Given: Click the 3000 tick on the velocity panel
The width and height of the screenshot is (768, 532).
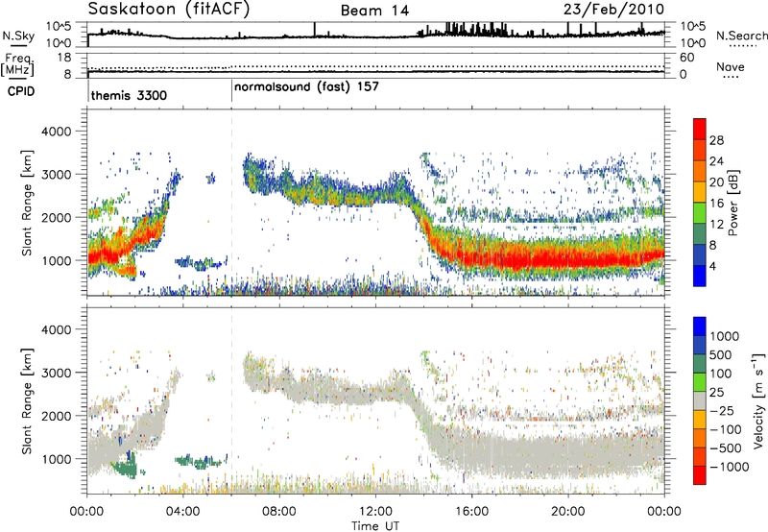Looking at the screenshot, I should click(56, 373).
